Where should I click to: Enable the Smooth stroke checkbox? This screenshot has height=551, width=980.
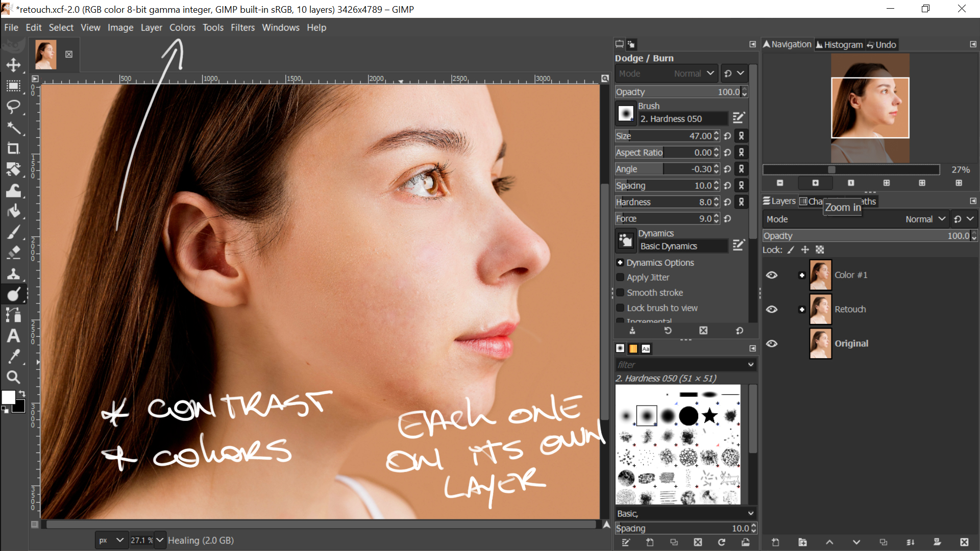coord(620,293)
